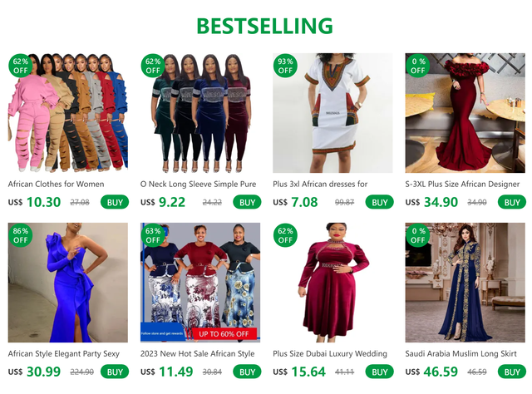Open the navy gold embroidered gown image
532x394 pixels.
point(465,283)
